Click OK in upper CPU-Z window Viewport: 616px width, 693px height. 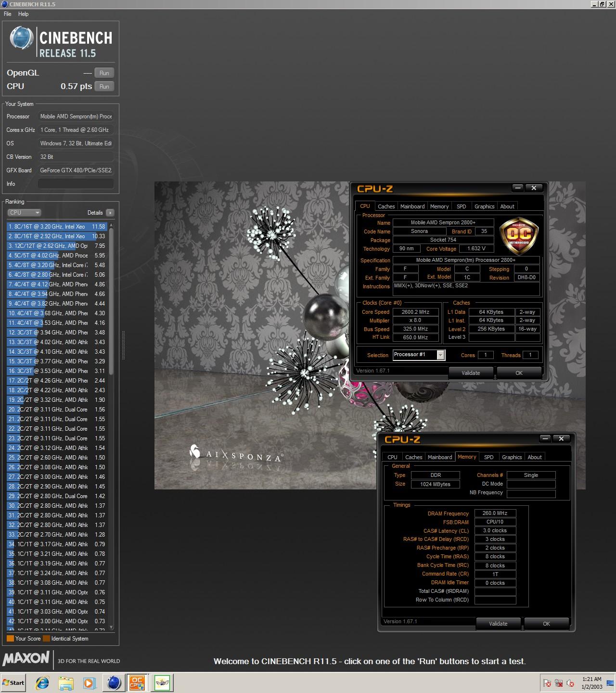[x=519, y=373]
